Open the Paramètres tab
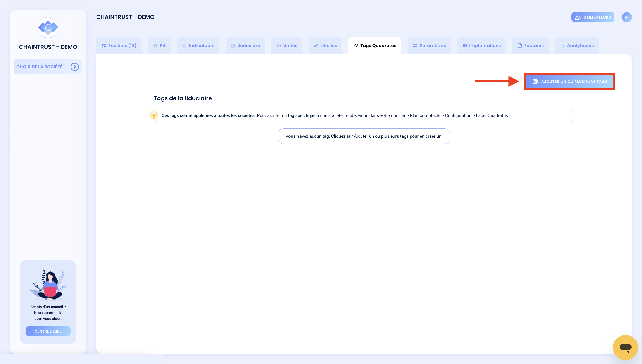Image resolution: width=642 pixels, height=364 pixels. point(429,45)
